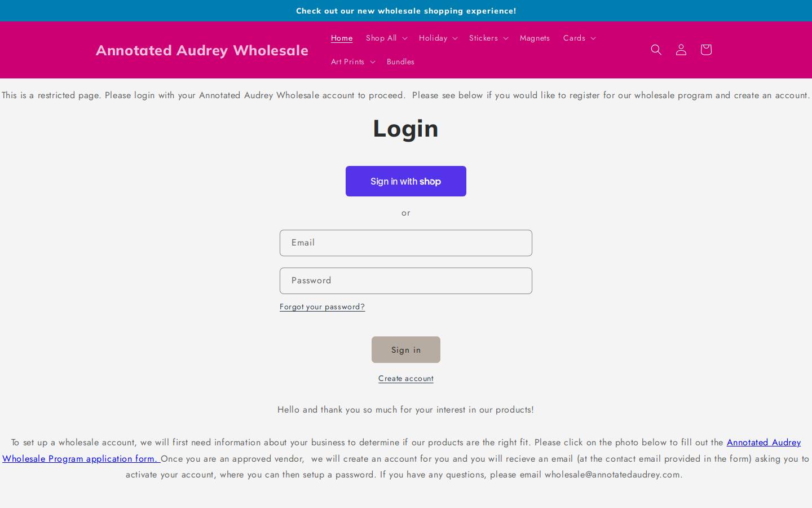812x508 pixels.
Task: Expand the Cards dropdown menu
Action: point(579,38)
